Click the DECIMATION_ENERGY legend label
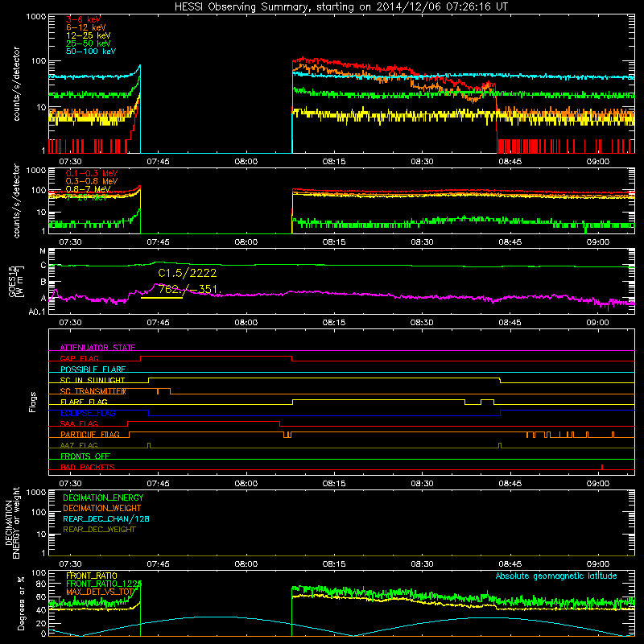The width and height of the screenshot is (644, 644). pos(103,497)
